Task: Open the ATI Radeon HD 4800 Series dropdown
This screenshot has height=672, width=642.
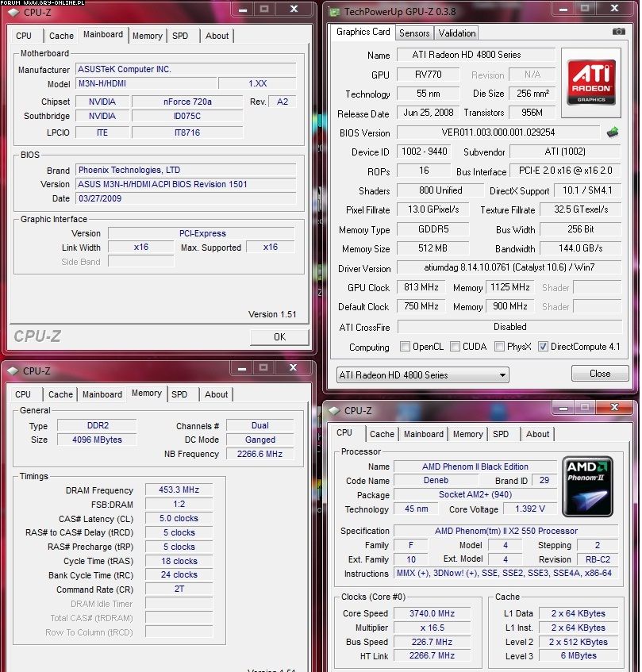Action: 422,375
